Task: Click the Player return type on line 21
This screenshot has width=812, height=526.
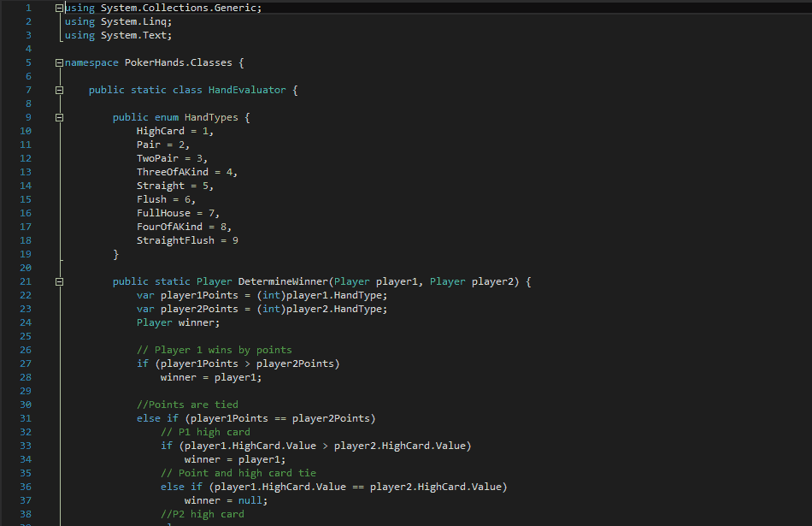Action: click(x=214, y=281)
